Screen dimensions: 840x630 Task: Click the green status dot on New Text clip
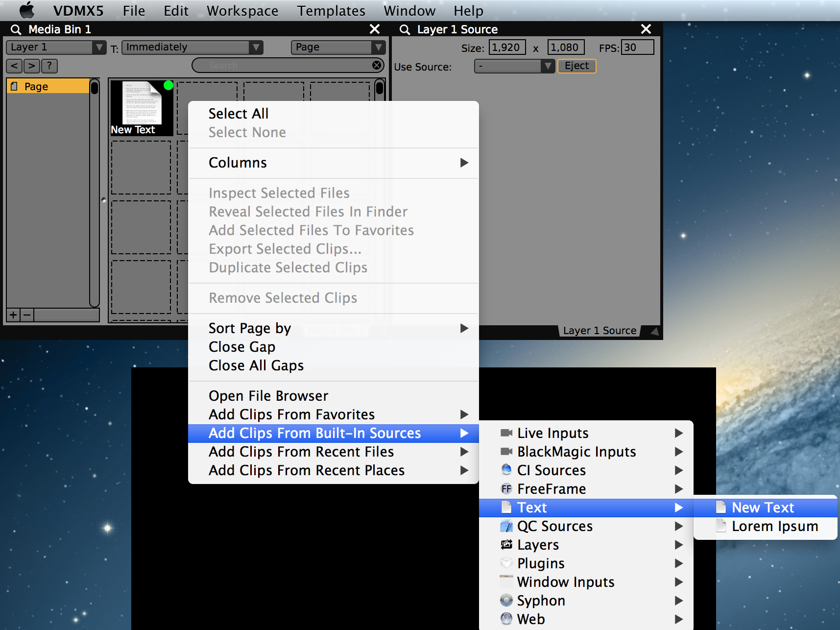pos(168,85)
